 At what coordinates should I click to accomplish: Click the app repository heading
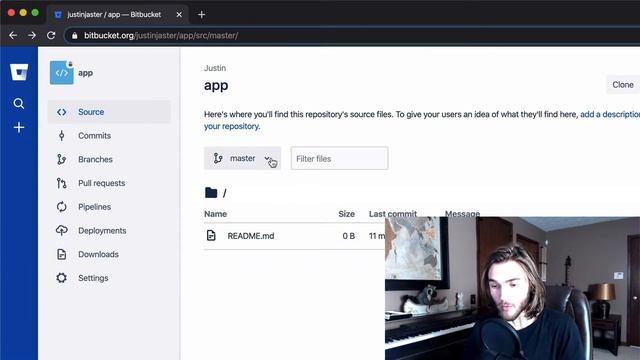pyautogui.click(x=216, y=86)
